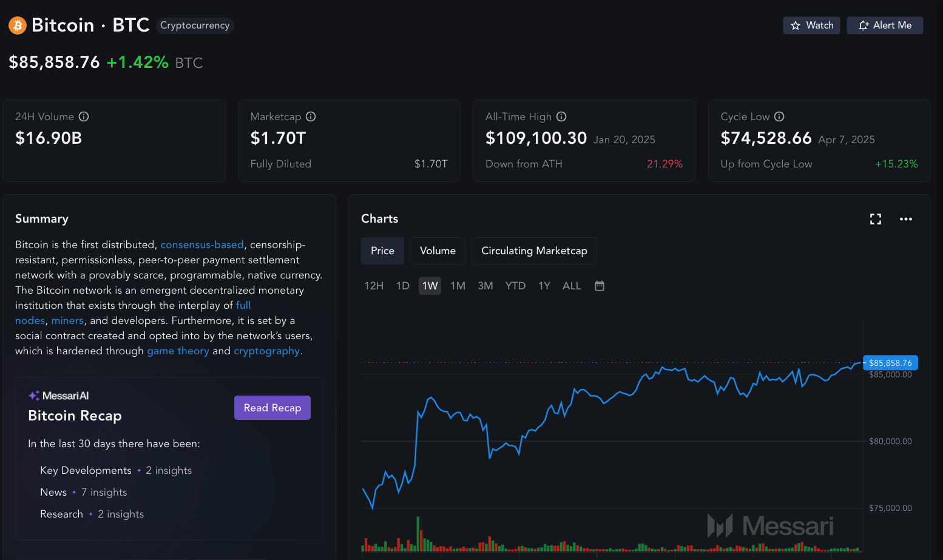Select the YTD time range
Screen dimensions: 943x560
(x=515, y=286)
